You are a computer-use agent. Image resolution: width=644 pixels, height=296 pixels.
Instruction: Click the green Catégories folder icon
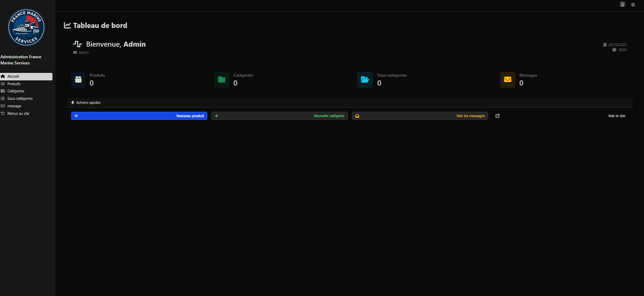tap(222, 80)
